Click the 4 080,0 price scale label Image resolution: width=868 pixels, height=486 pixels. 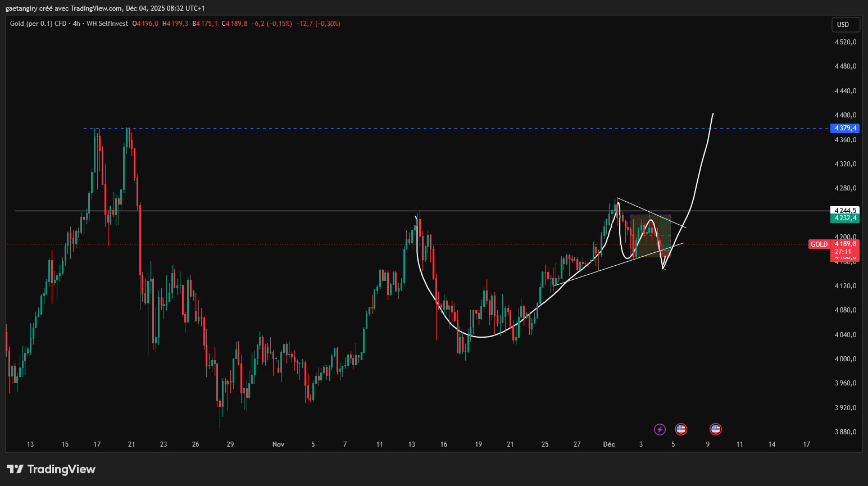click(x=846, y=310)
